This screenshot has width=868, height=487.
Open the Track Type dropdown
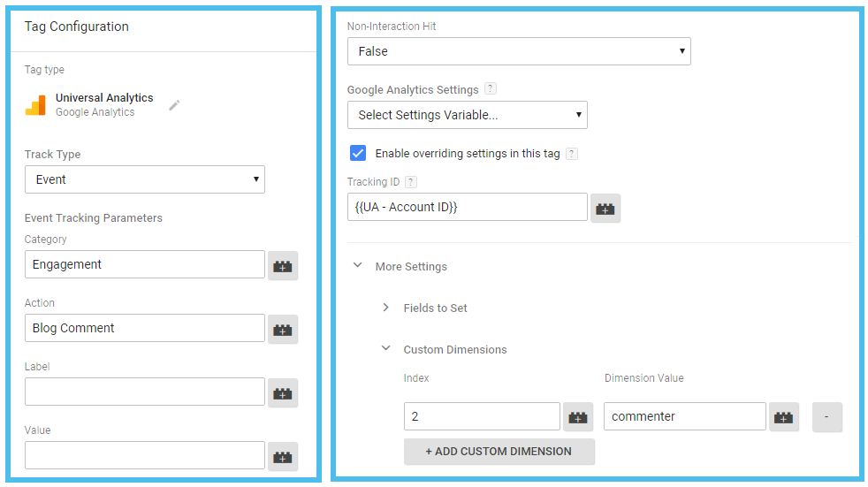tap(145, 179)
